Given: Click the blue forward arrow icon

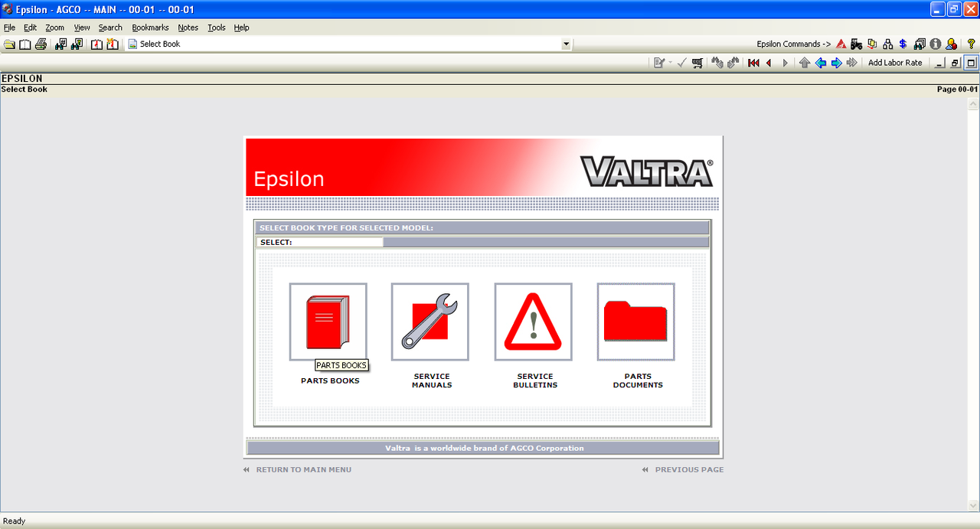Looking at the screenshot, I should [836, 63].
